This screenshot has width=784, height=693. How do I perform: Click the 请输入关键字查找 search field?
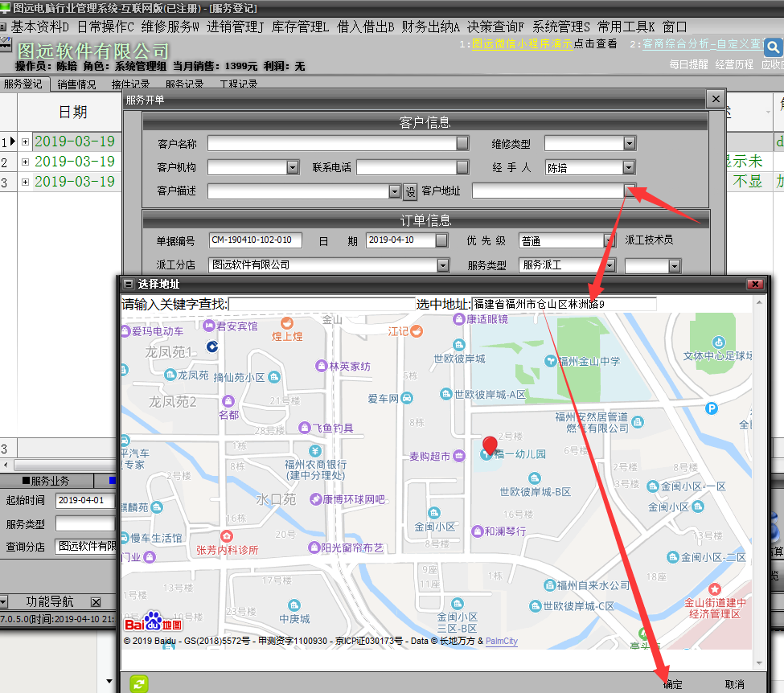(x=322, y=304)
